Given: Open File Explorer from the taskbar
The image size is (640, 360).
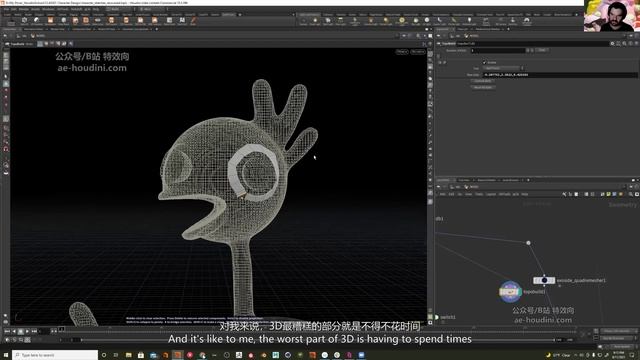Looking at the screenshot, I should 129,355.
